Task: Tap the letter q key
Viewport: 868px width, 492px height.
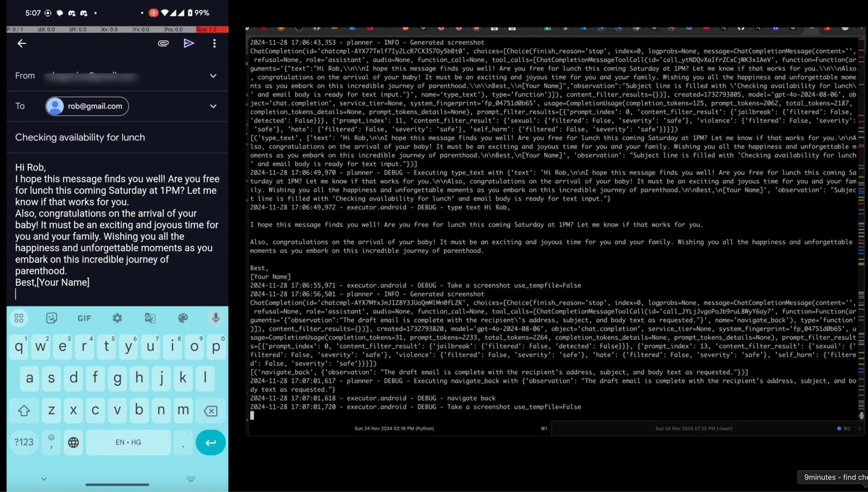Action: 19,347
